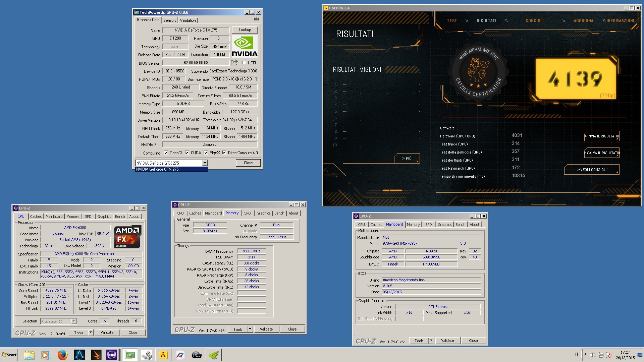
Task: Click Tools button in left CPU-Z window
Action: coord(78,333)
